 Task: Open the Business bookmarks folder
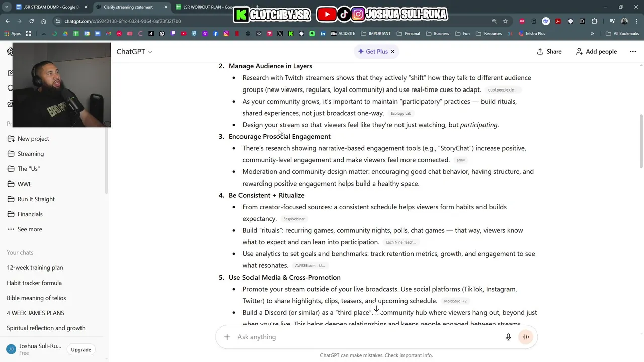click(x=437, y=34)
